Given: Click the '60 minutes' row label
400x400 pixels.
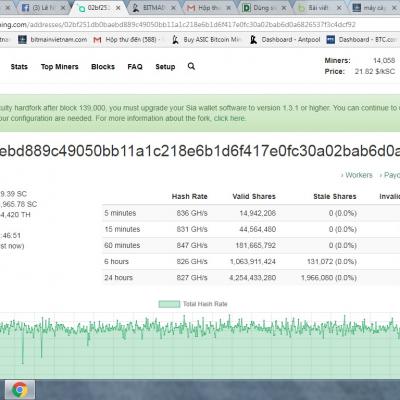Looking at the screenshot, I should click(x=122, y=245).
